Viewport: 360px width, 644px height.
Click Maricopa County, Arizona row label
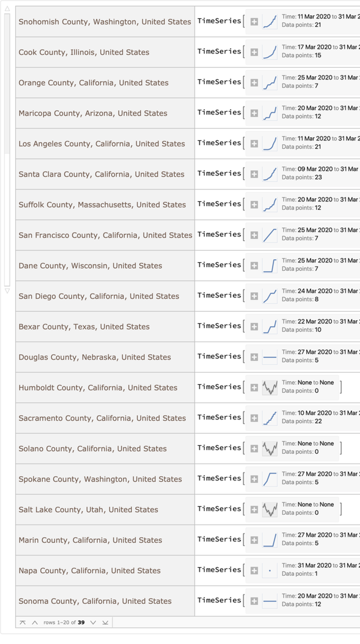click(93, 113)
